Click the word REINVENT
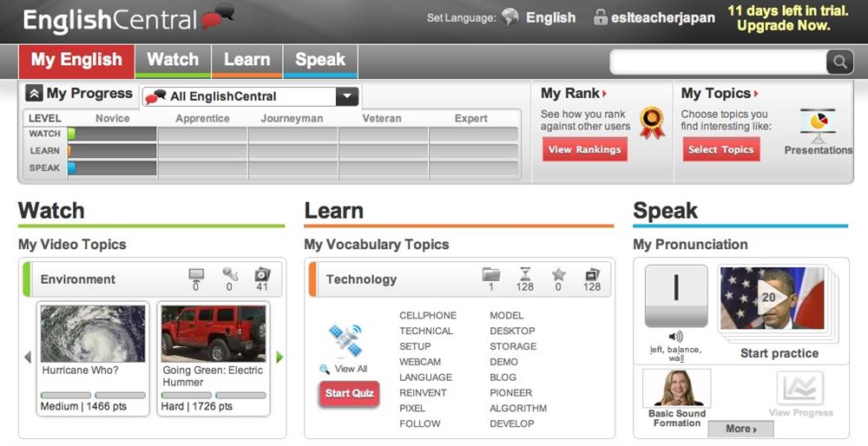 coord(423,393)
